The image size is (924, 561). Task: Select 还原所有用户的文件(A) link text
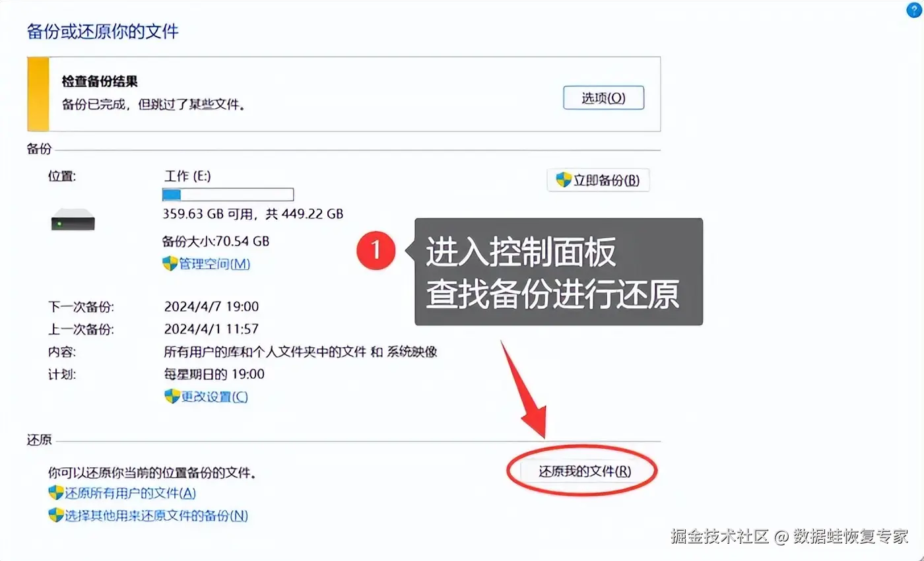(x=131, y=493)
